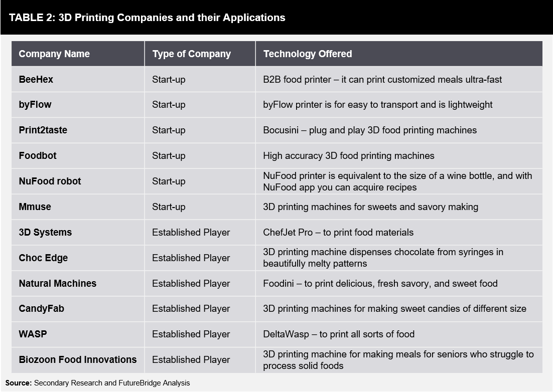Click the CandyFab company name
The image size is (553, 392).
41,308
